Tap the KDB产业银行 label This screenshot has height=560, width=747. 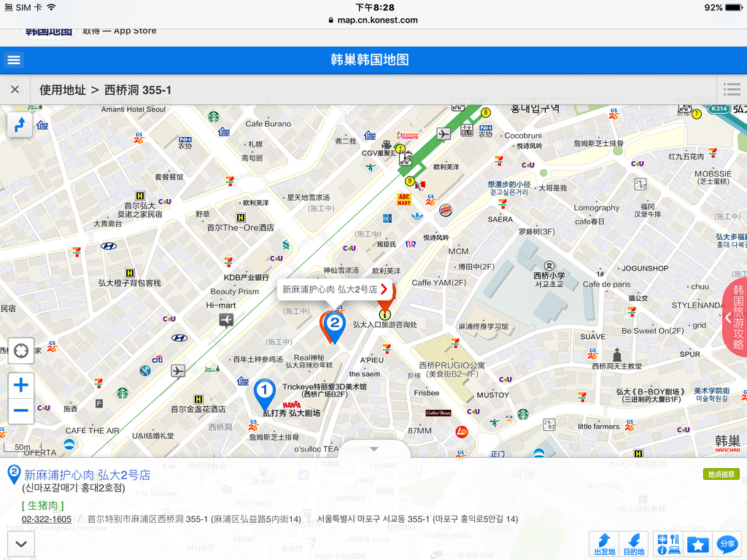click(x=247, y=277)
